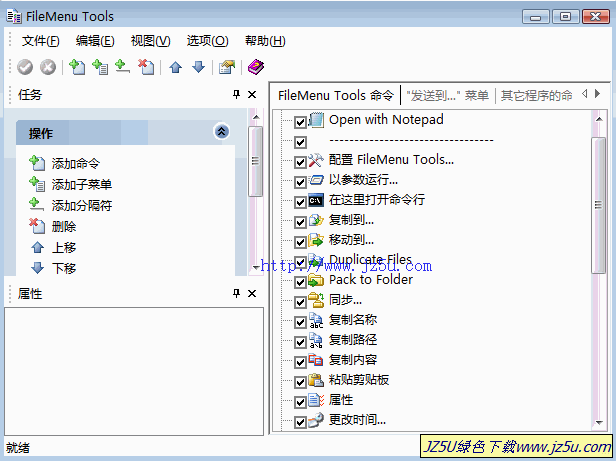Switch to the "发送到..." 菜单 tab
Image resolution: width=616 pixels, height=461 pixels.
pyautogui.click(x=447, y=96)
